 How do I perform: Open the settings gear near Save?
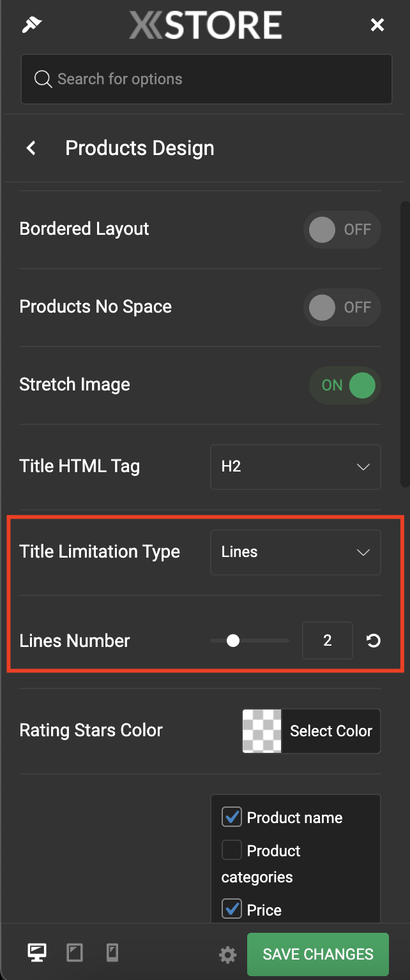click(227, 954)
